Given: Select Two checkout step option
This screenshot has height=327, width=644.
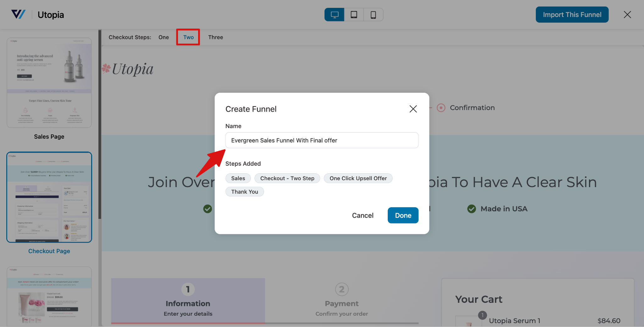Looking at the screenshot, I should coord(188,37).
